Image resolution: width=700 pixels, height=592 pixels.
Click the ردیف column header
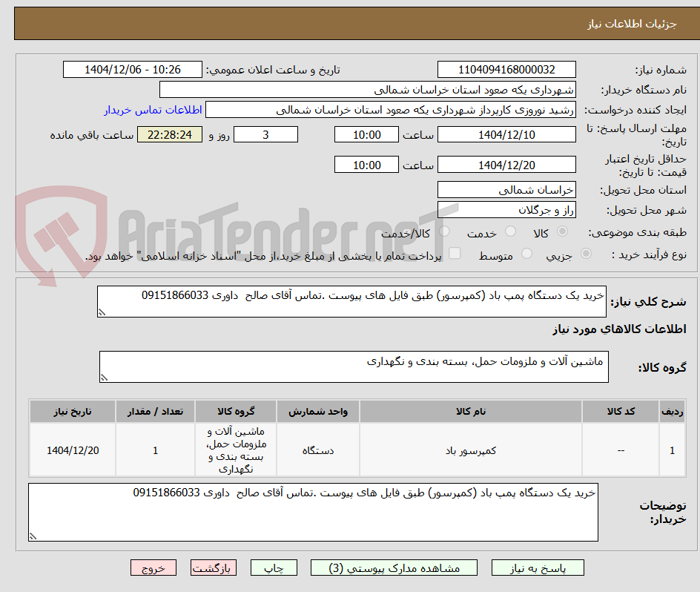(x=673, y=412)
